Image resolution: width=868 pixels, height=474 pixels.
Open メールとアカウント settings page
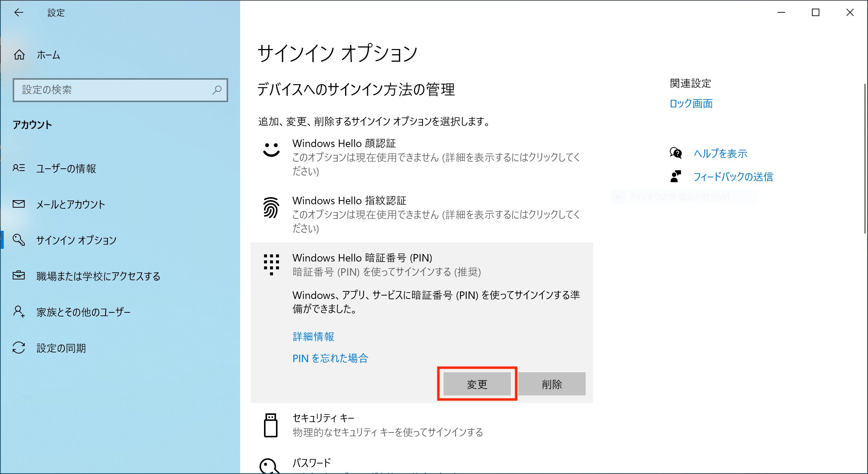(x=120, y=204)
